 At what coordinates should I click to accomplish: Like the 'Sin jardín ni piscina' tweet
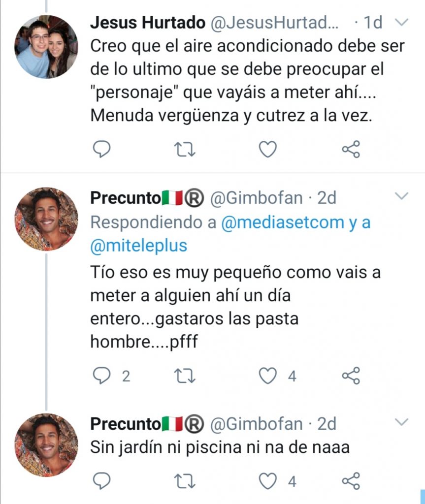(x=268, y=480)
